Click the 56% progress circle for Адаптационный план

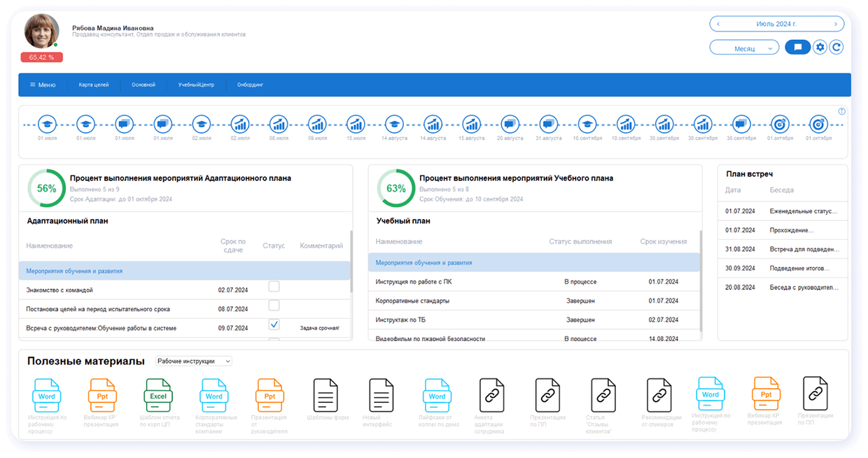pyautogui.click(x=46, y=187)
